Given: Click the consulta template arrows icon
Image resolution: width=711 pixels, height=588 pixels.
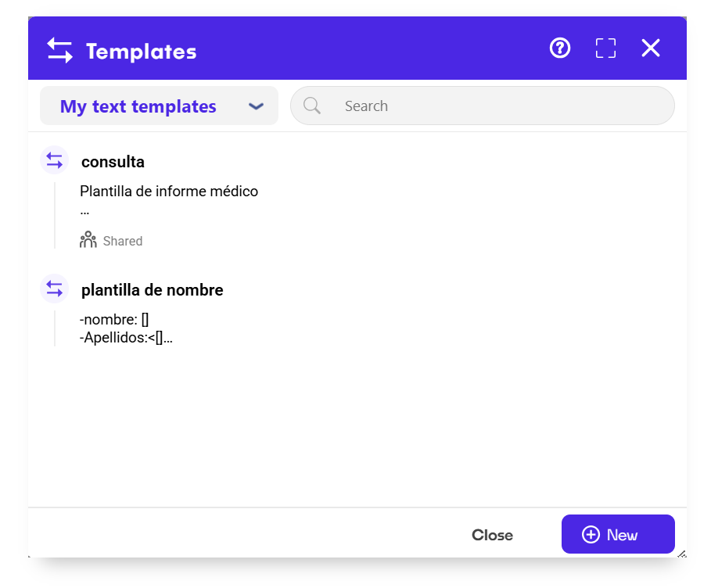Looking at the screenshot, I should (x=55, y=160).
